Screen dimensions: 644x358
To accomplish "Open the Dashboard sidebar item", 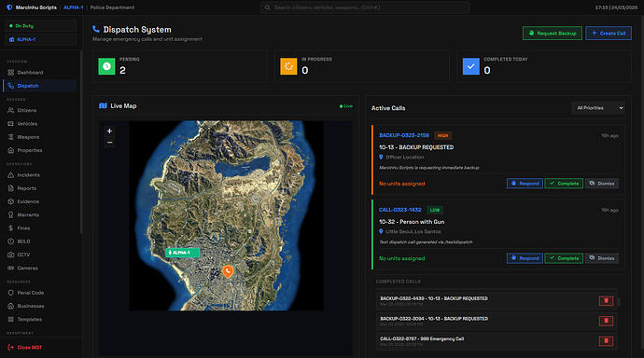I will 40,73.
